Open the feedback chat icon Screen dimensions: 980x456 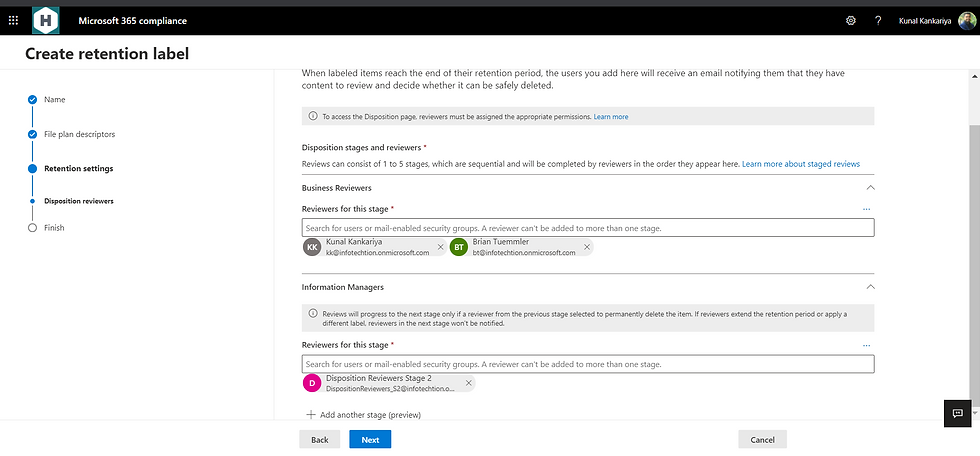[957, 414]
